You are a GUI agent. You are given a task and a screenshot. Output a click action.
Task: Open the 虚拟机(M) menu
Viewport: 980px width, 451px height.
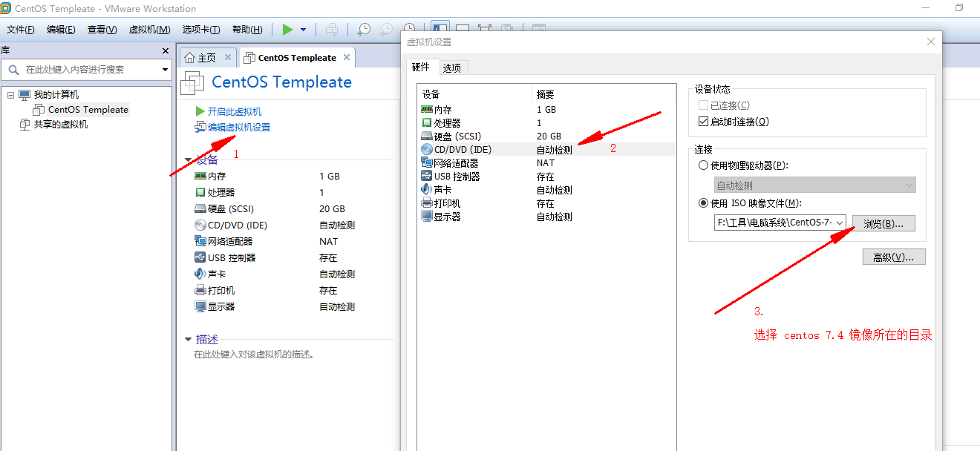(x=150, y=30)
